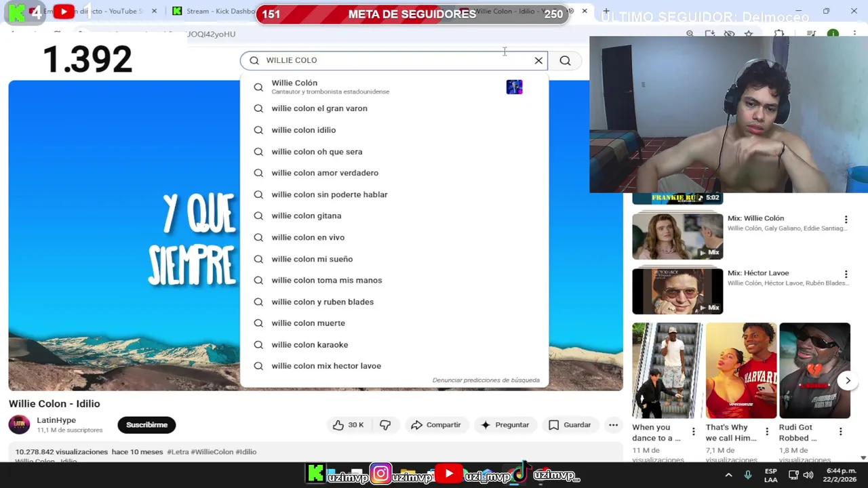Open the Rudi Got Robbed Short thumbnail
This screenshot has height=488, width=868.
click(814, 370)
